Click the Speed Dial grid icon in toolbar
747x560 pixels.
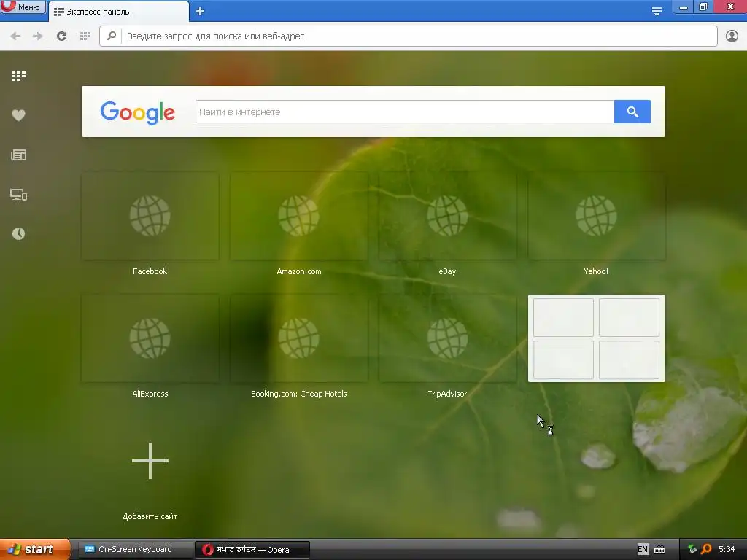(x=85, y=36)
